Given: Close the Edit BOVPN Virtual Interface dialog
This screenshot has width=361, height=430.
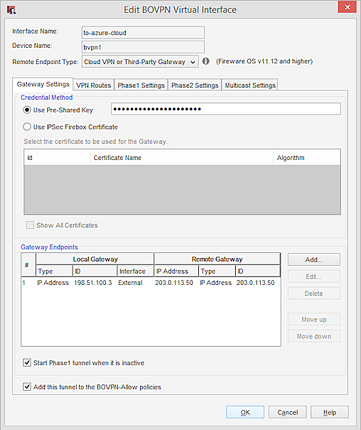Looking at the screenshot, I should pos(347,7).
